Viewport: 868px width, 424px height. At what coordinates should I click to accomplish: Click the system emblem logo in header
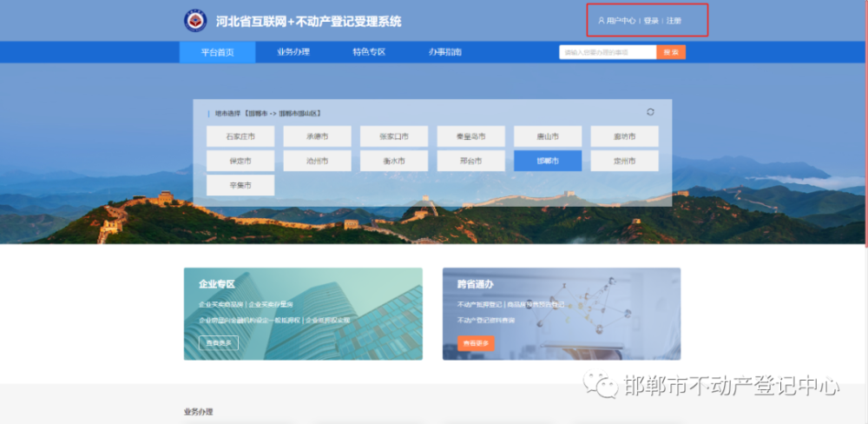tap(195, 21)
